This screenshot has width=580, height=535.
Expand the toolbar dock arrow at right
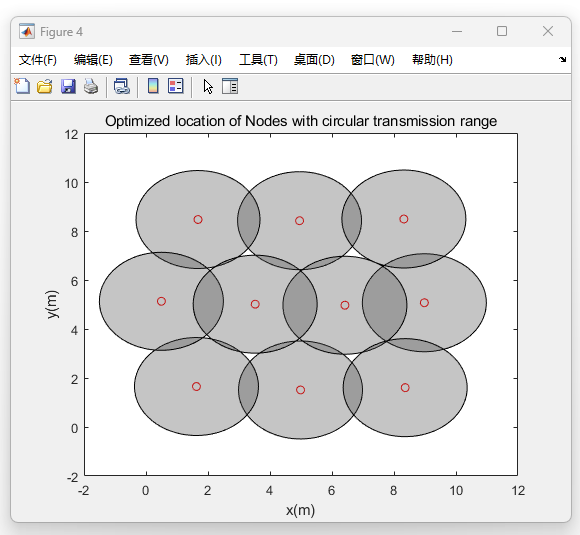563,59
